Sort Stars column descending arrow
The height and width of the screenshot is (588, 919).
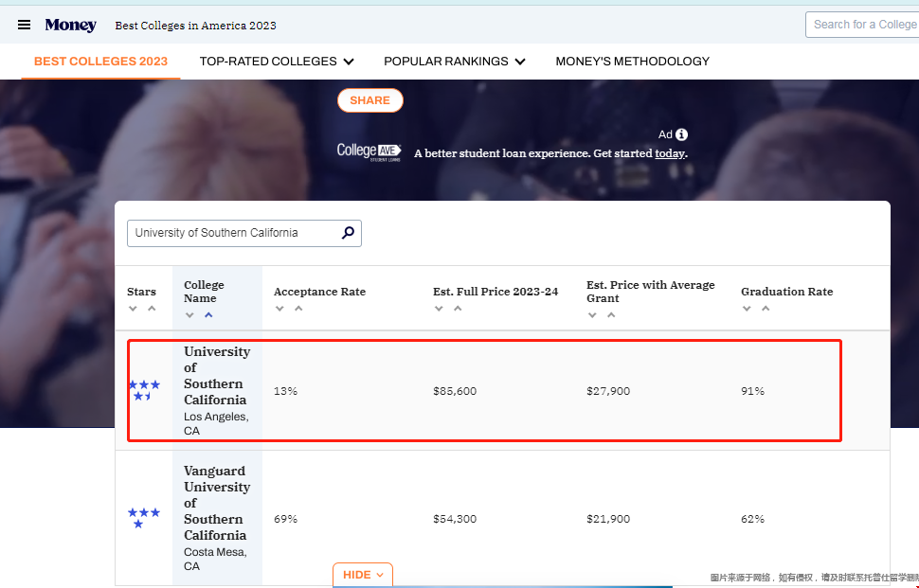click(x=134, y=309)
